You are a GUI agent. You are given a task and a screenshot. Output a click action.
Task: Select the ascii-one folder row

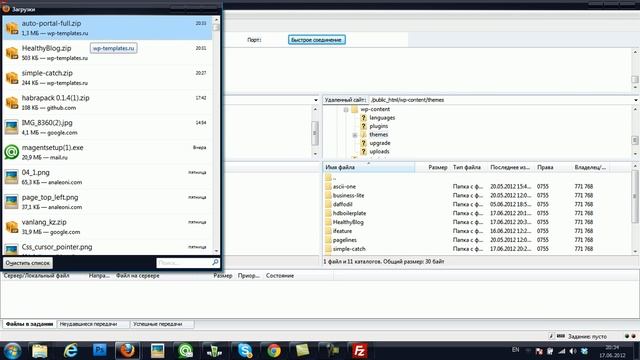coord(478,187)
